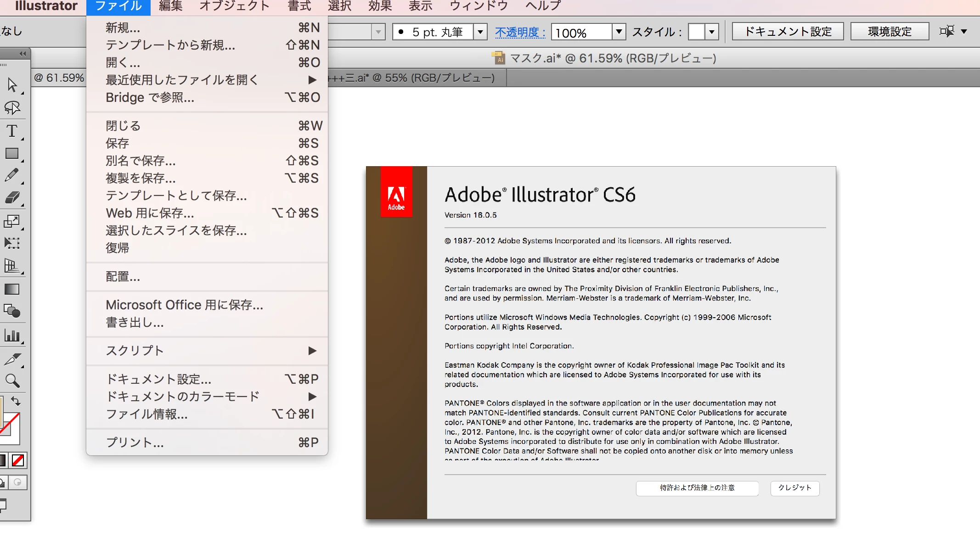The height and width of the screenshot is (560, 980).
Task: Open the 5 pt. brush dropdown arrow
Action: pyautogui.click(x=480, y=32)
